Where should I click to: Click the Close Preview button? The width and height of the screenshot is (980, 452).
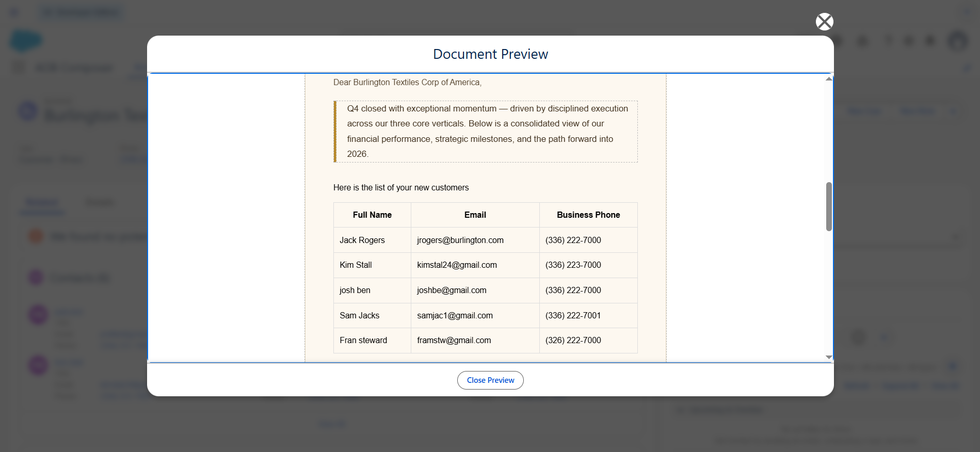click(x=490, y=380)
